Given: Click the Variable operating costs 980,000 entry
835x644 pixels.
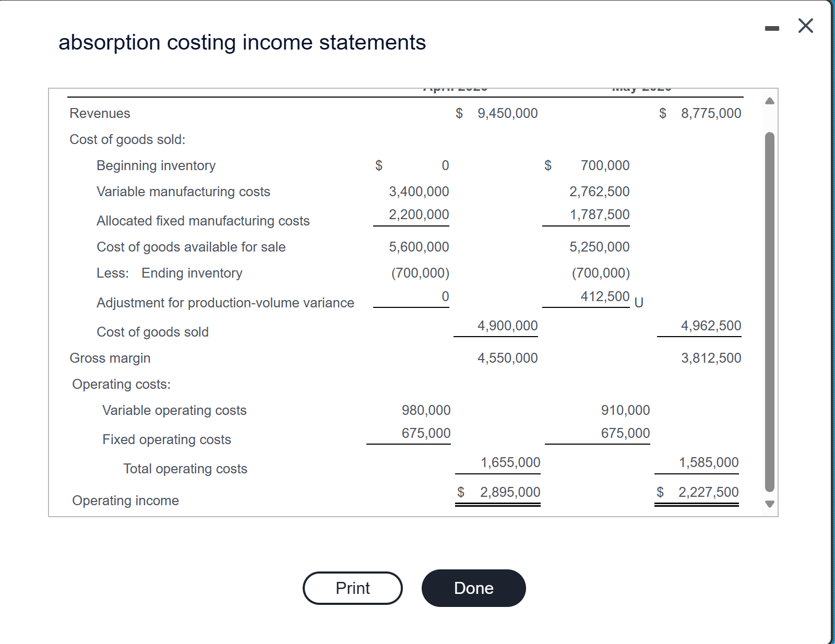Looking at the screenshot, I should (425, 410).
